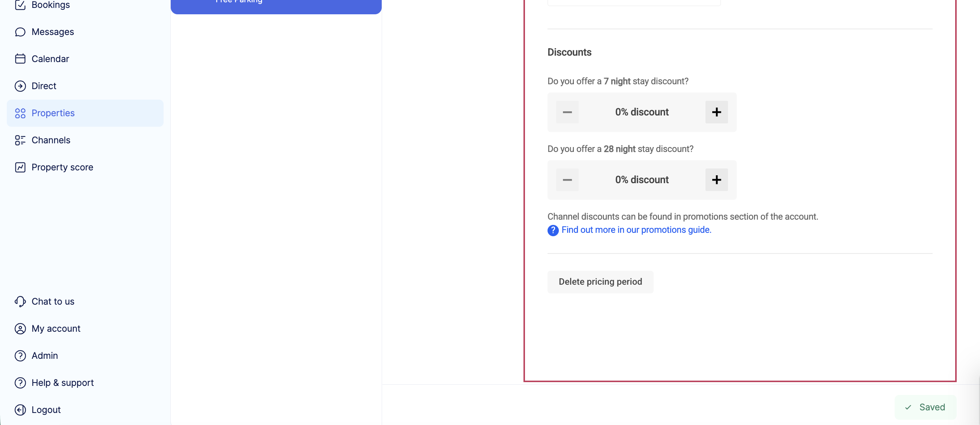Go to My account page
Screen dimensions: 980x425
pyautogui.click(x=56, y=328)
